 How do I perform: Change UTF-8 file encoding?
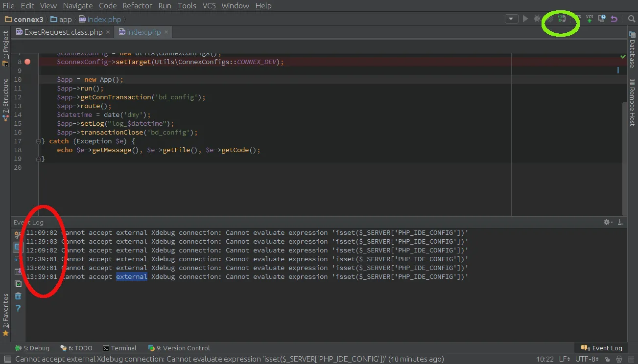click(587, 360)
